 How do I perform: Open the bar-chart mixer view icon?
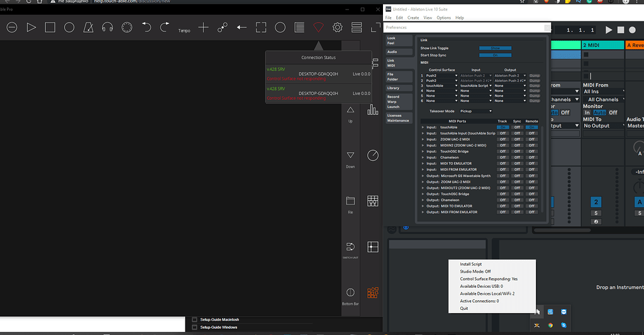372,109
